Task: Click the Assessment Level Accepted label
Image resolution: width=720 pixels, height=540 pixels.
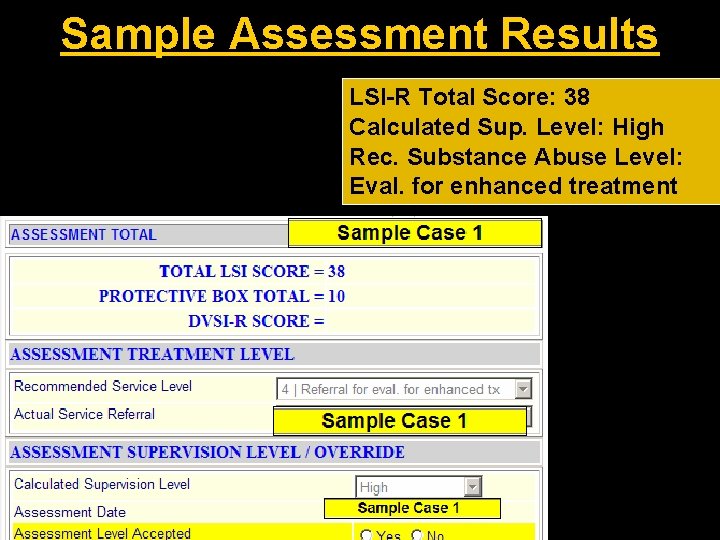Action: pos(102,533)
